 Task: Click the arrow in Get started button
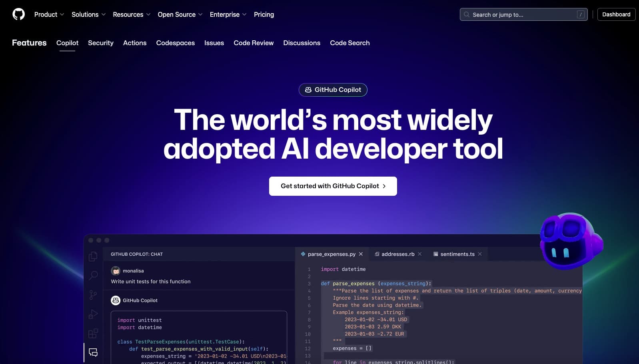click(x=384, y=186)
